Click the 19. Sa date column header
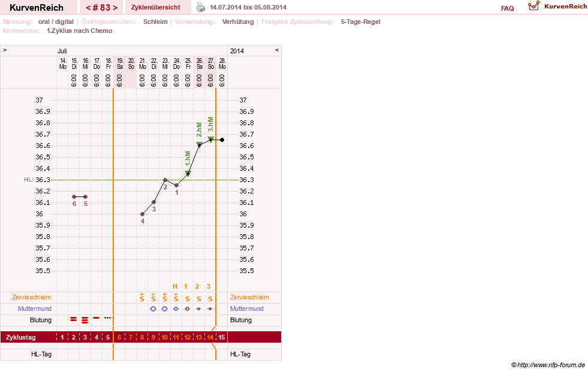 click(x=120, y=63)
